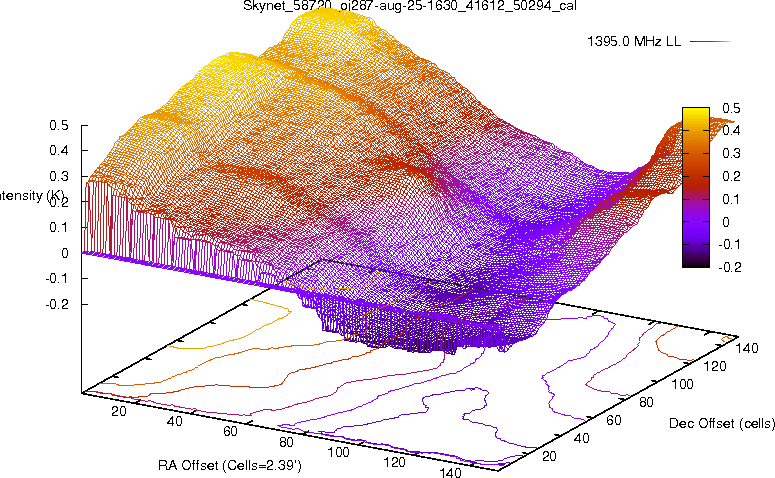775x478 pixels.
Task: Click the 0 tick on the intensity axis
Action: pyautogui.click(x=65, y=253)
